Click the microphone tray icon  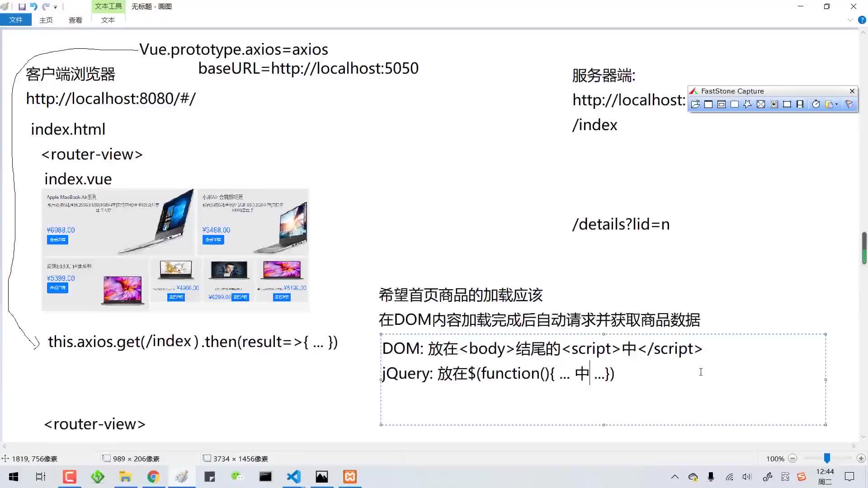click(711, 477)
